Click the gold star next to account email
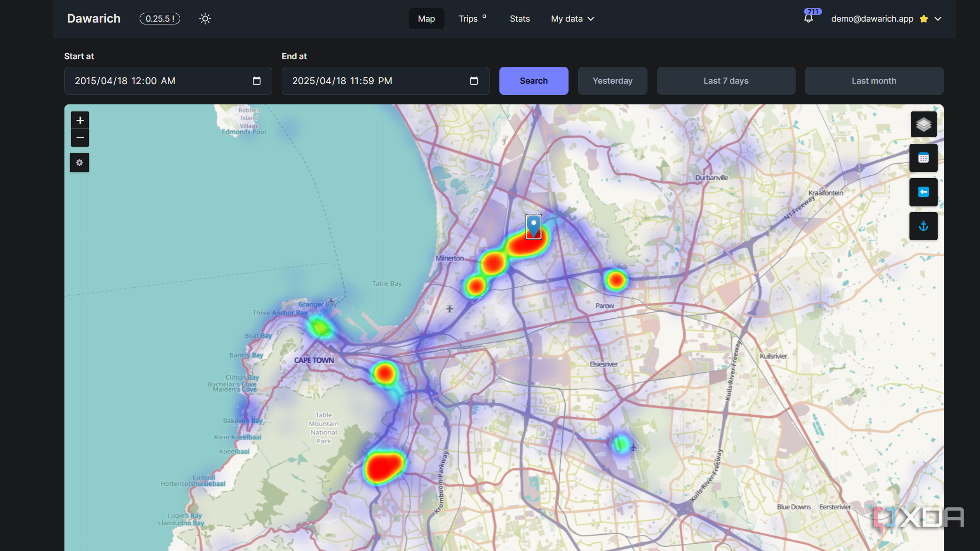Image resolution: width=980 pixels, height=551 pixels. (924, 19)
